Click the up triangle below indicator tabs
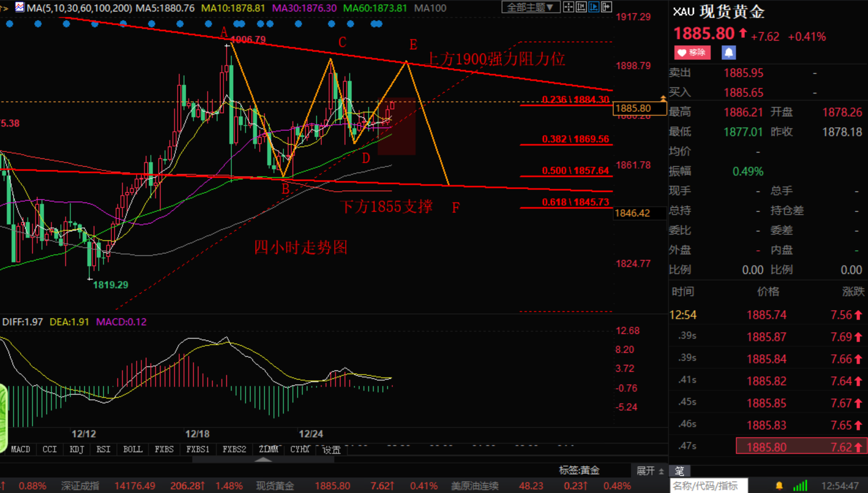Viewport: 868px width, 493px height. [x=263, y=459]
